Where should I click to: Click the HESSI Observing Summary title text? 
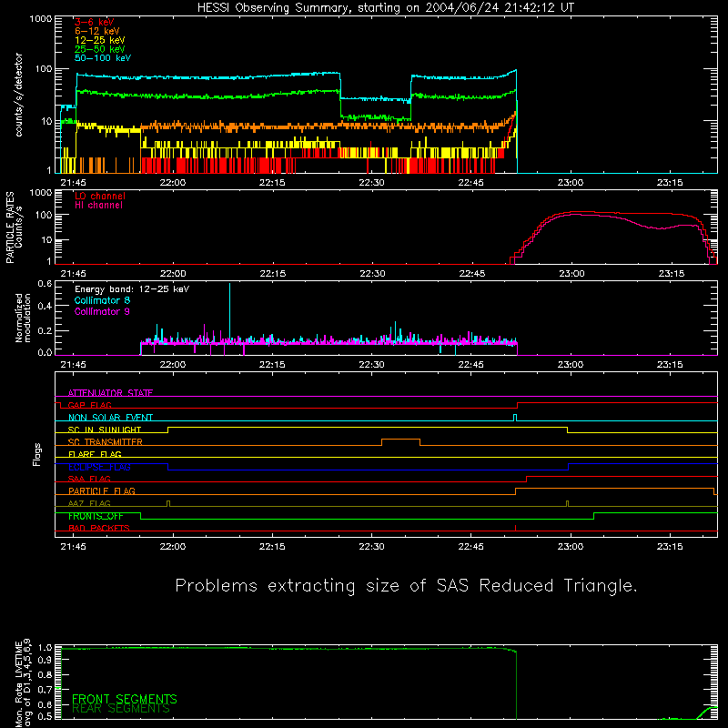pyautogui.click(x=385, y=8)
